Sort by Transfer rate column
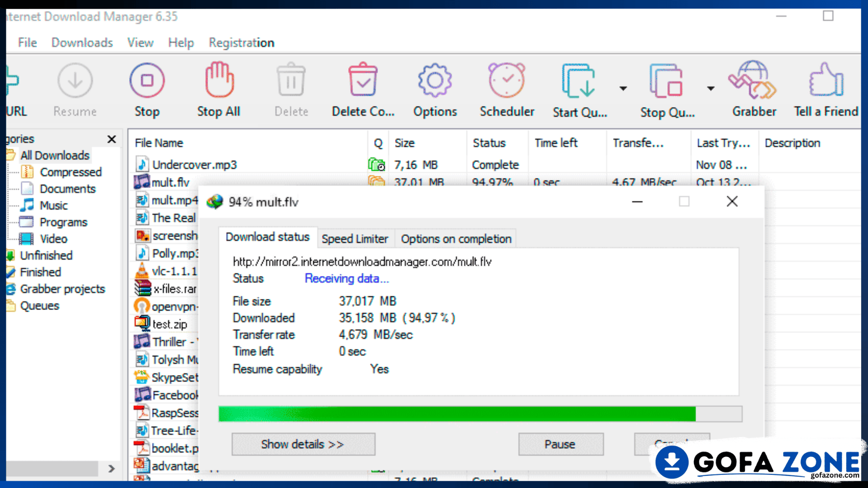The width and height of the screenshot is (868, 488). coord(648,143)
